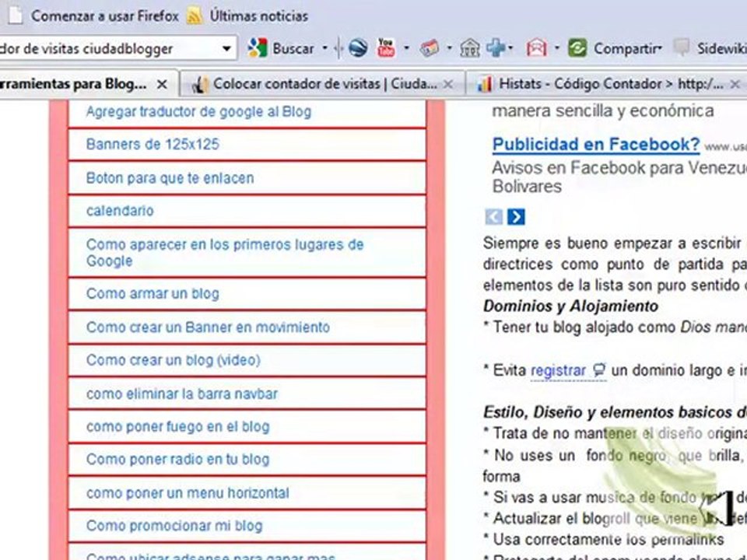Open the search box history dropdown arrow
The height and width of the screenshot is (560, 747).
[226, 48]
